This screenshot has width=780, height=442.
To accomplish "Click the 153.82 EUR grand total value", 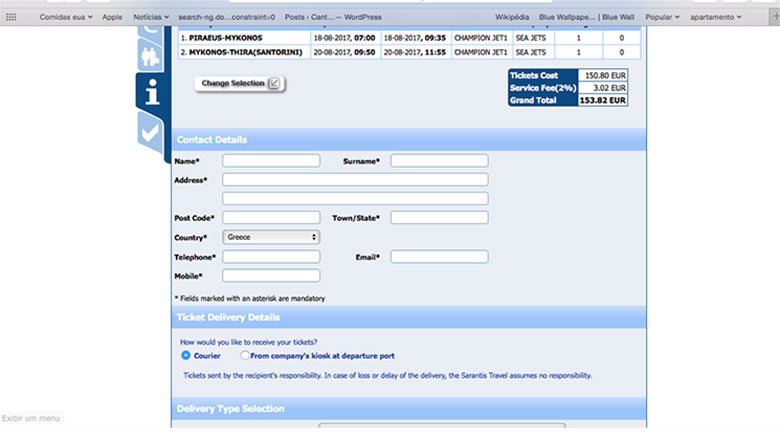I will point(602,100).
